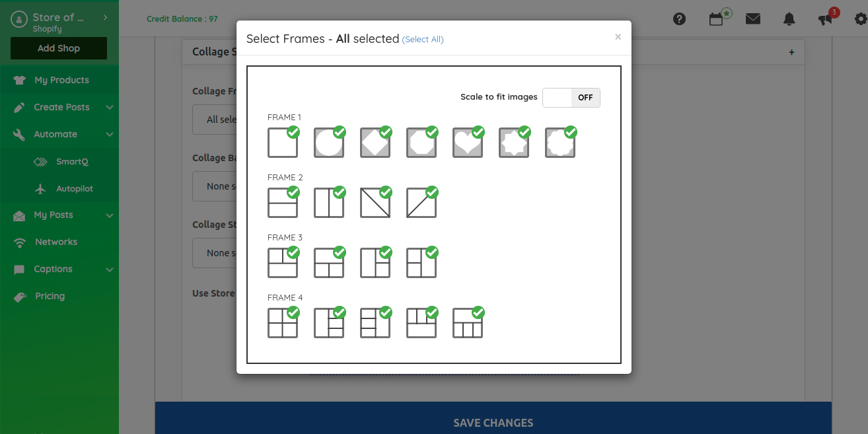
Task: Click the four-square grid frame in Frame 4
Action: click(282, 323)
